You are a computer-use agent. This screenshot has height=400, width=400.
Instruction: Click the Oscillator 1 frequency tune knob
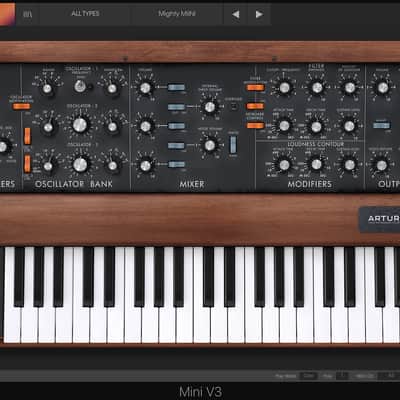(x=79, y=86)
